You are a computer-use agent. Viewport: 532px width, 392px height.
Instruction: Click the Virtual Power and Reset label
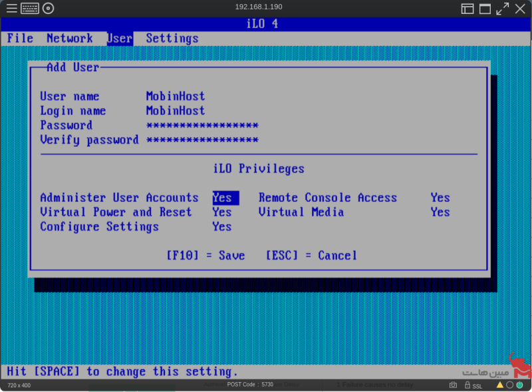(x=116, y=212)
